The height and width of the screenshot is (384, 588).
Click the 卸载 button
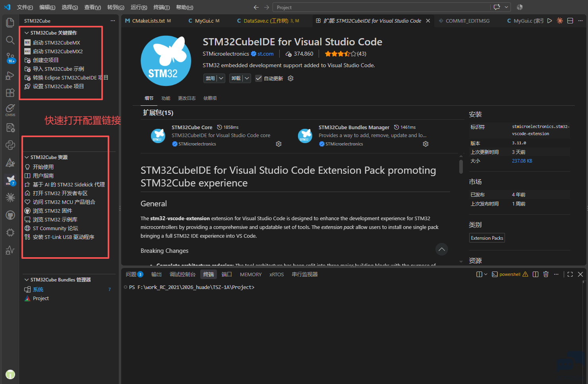pyautogui.click(x=236, y=78)
